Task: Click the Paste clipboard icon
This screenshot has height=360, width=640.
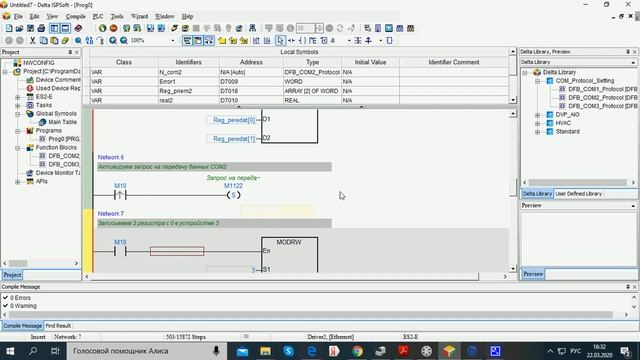Action: (54, 40)
